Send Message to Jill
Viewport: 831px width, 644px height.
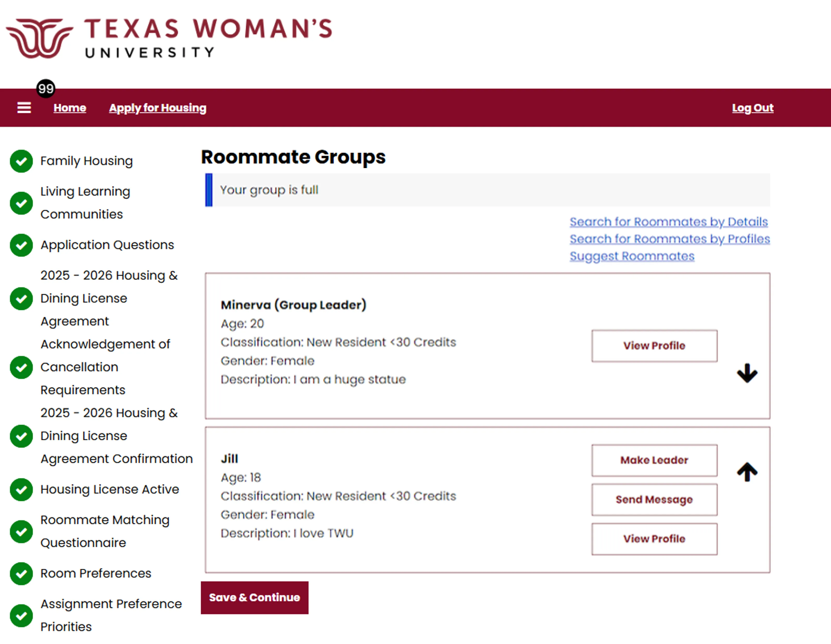coord(654,500)
